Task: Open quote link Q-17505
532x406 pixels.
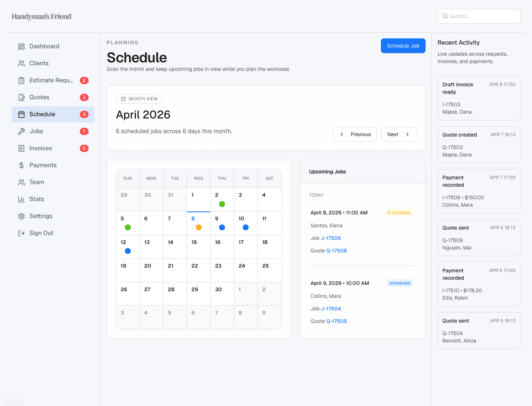Action: (337, 321)
